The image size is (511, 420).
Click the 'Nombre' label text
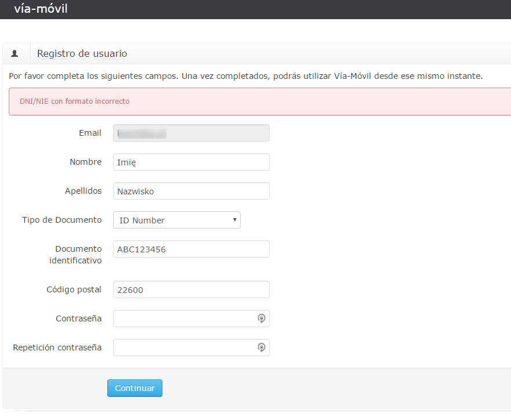coord(86,162)
